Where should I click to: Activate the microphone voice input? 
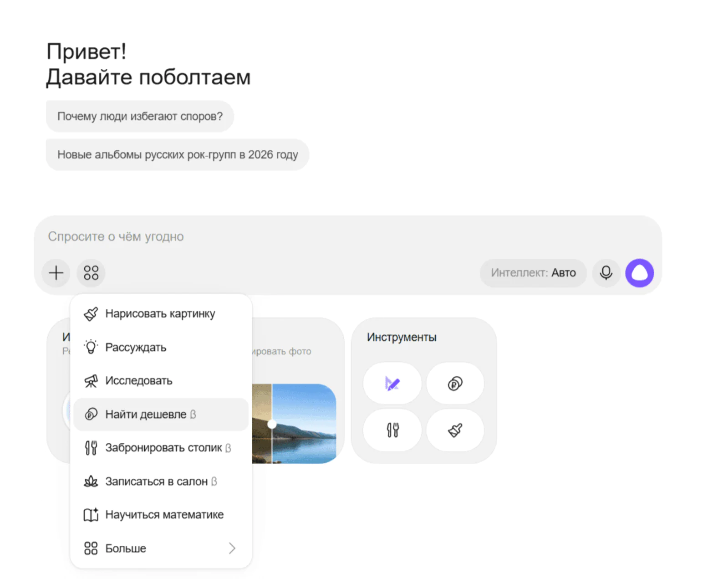point(606,273)
